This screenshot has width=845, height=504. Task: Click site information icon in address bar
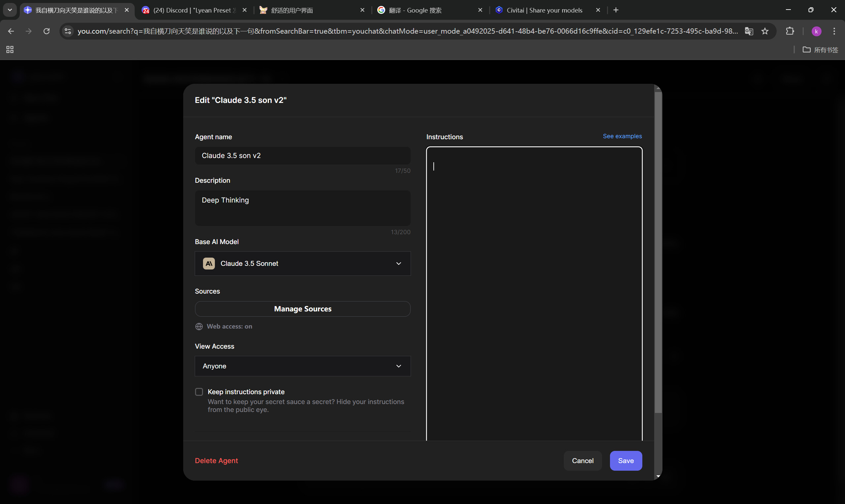point(68,31)
